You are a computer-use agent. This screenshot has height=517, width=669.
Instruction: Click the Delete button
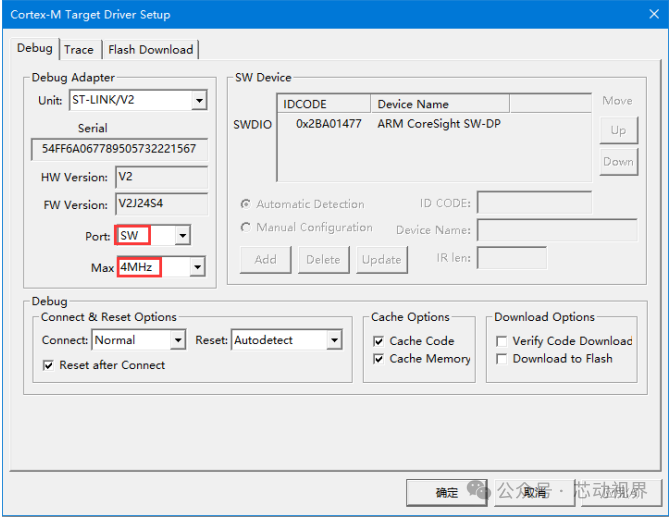pos(323,259)
